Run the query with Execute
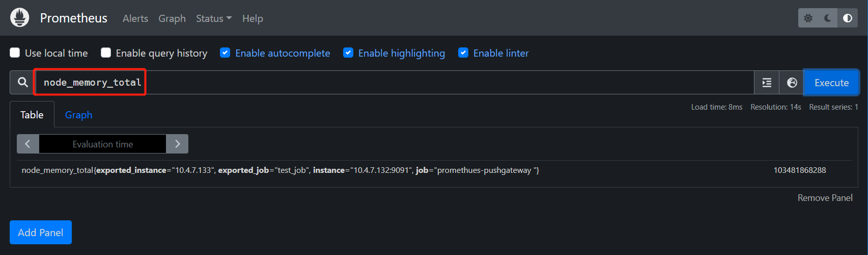868x255 pixels. tap(831, 83)
